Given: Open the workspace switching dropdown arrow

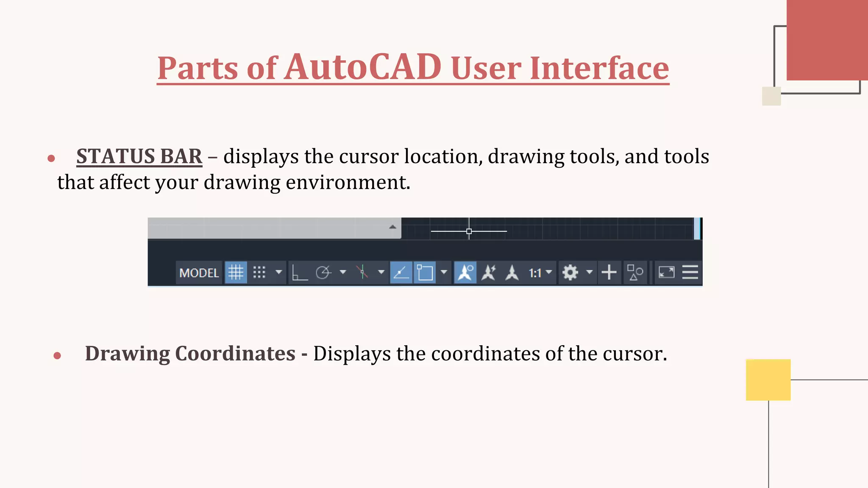Looking at the screenshot, I should point(589,272).
